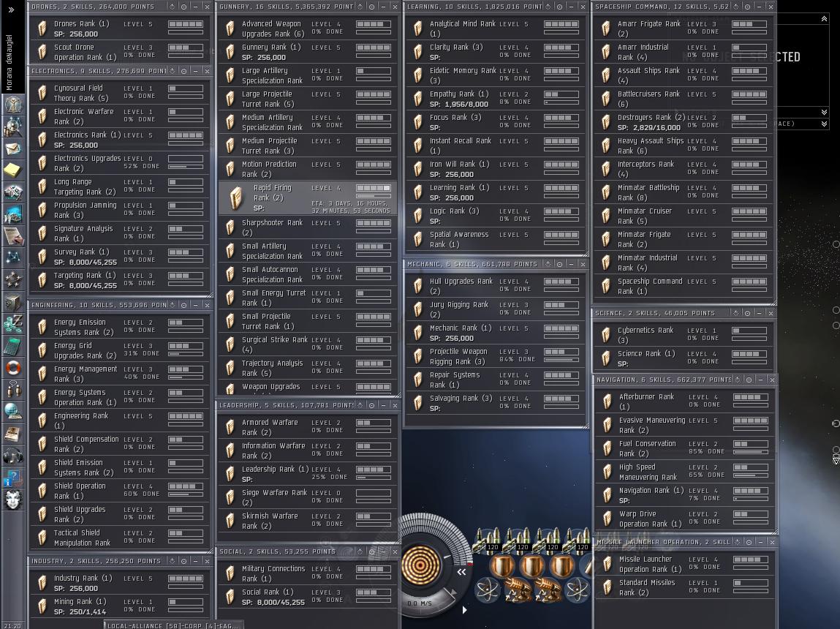840x629 pixels.
Task: Toggle pin on Leadership window header
Action: coord(360,405)
